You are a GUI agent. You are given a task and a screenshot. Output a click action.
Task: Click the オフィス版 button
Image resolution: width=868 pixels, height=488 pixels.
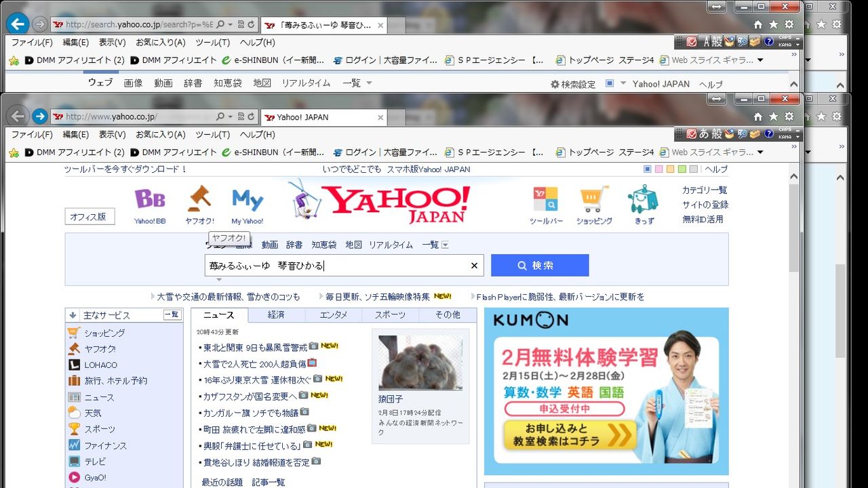pos(90,217)
